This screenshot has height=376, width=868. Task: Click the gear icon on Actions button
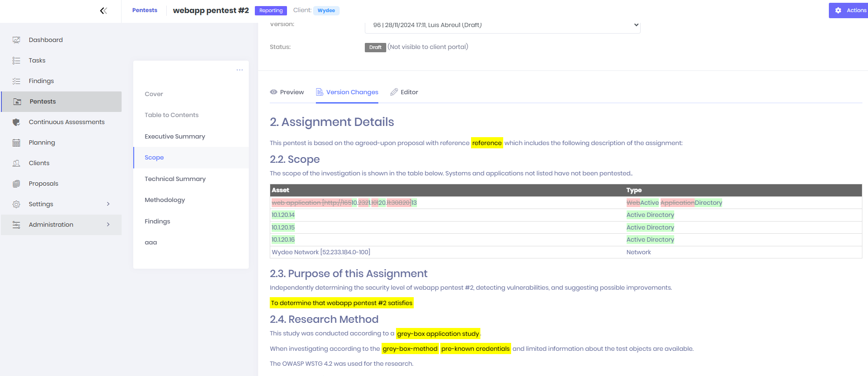(x=838, y=10)
